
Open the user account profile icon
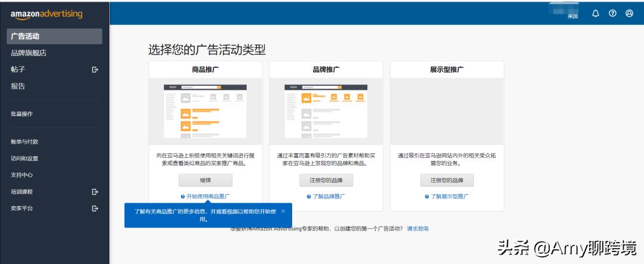click(629, 14)
